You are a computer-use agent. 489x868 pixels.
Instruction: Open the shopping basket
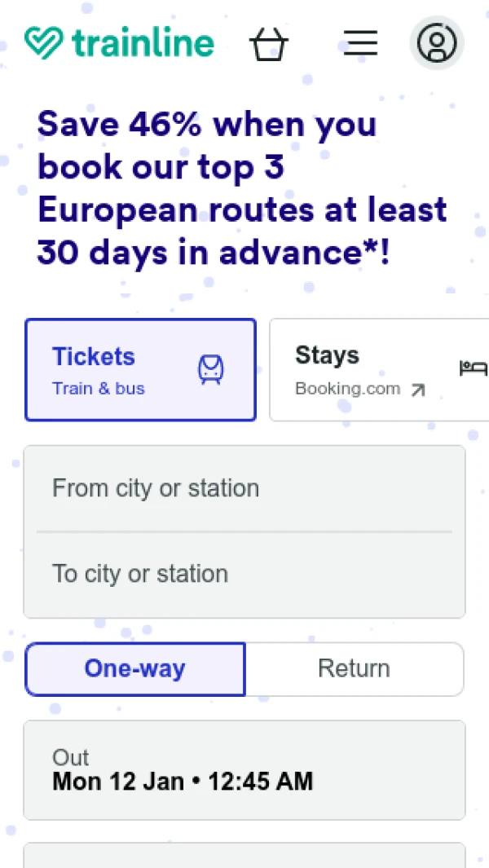click(x=269, y=43)
